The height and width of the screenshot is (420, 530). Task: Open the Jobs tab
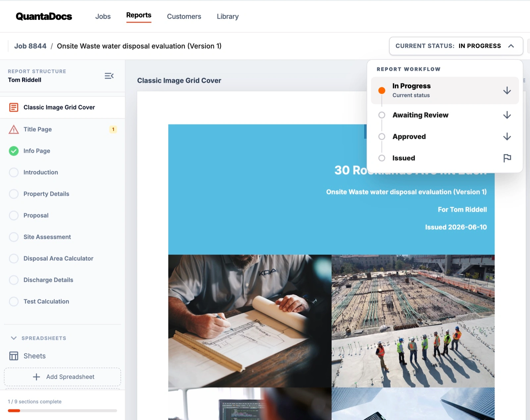tap(103, 16)
